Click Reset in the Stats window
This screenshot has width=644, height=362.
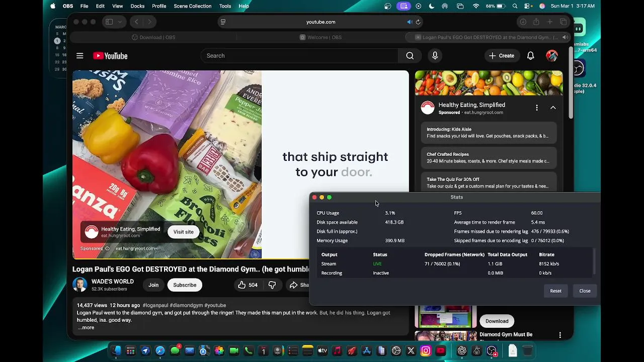point(555,291)
